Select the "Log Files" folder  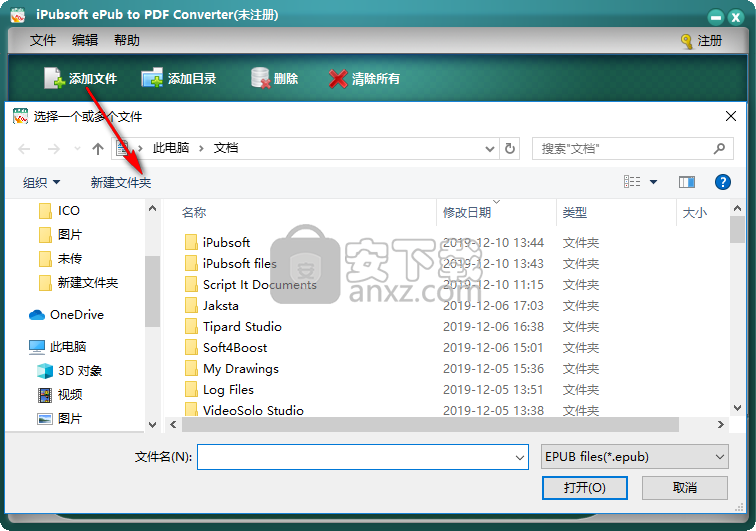click(219, 389)
